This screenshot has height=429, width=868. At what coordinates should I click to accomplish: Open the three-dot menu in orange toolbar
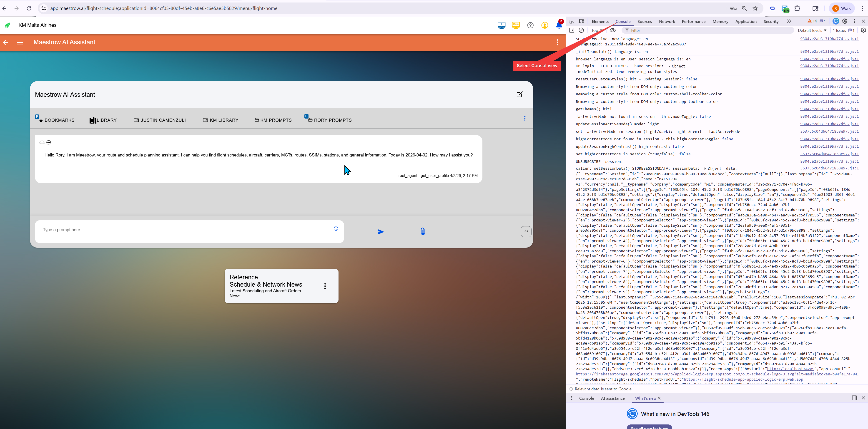557,42
